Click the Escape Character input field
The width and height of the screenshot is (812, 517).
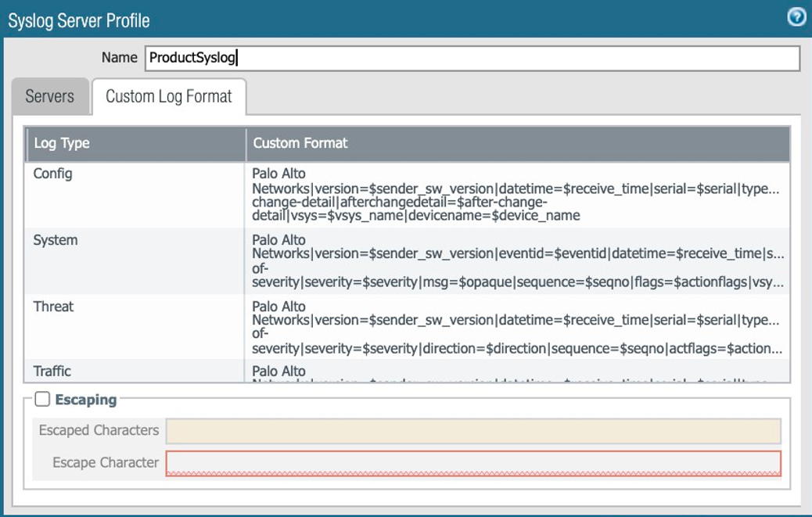point(473,463)
